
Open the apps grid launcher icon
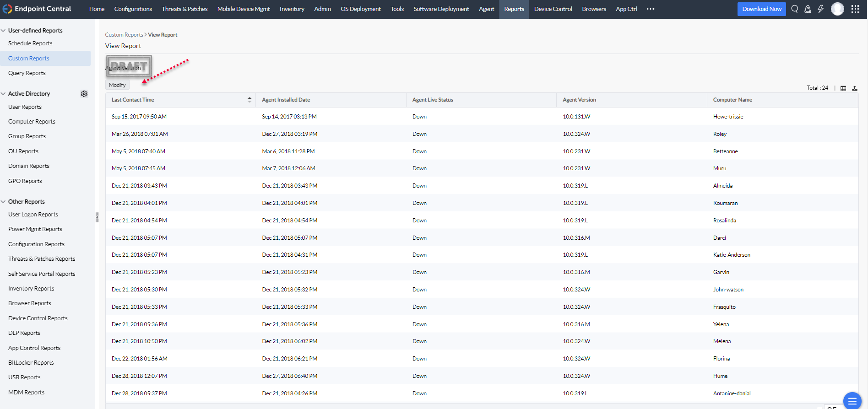coord(855,9)
